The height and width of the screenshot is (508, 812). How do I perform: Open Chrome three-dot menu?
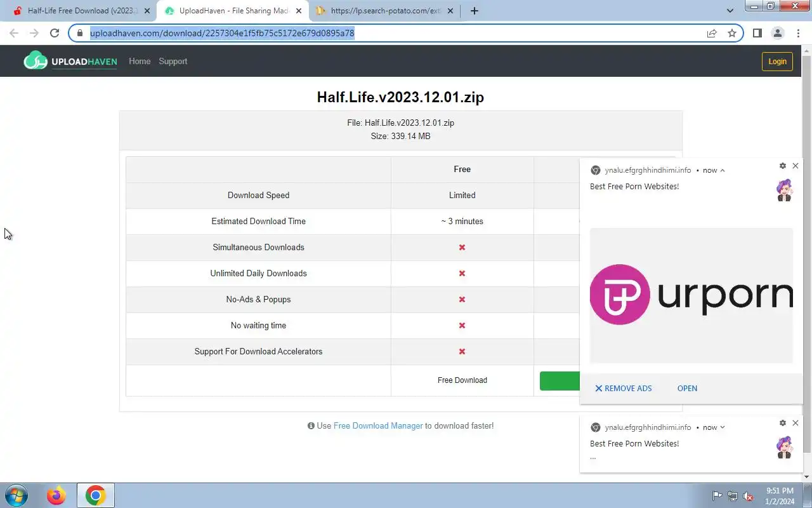pyautogui.click(x=797, y=33)
